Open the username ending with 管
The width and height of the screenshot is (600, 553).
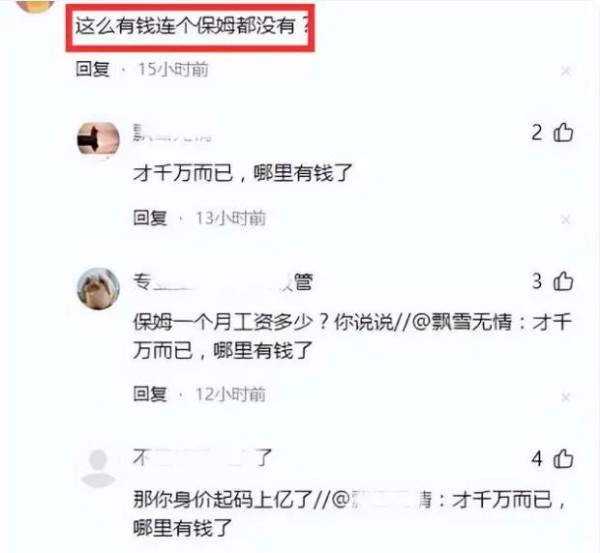[x=223, y=282]
